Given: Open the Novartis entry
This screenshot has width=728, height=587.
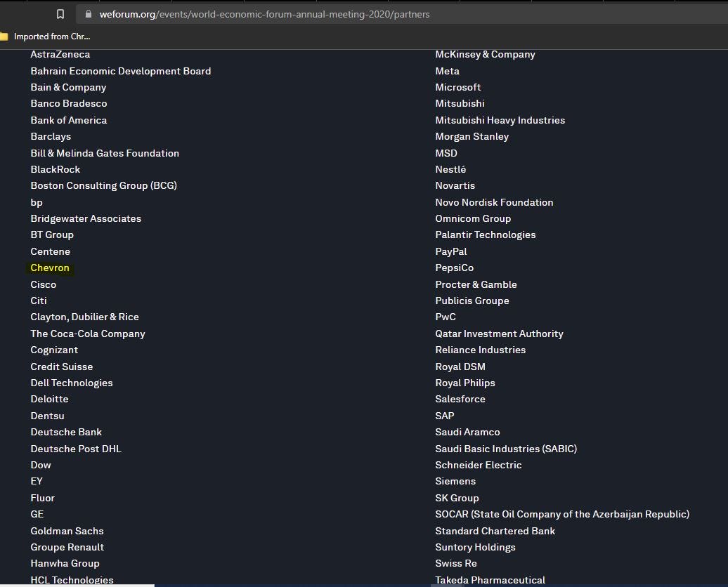Looking at the screenshot, I should point(455,185).
